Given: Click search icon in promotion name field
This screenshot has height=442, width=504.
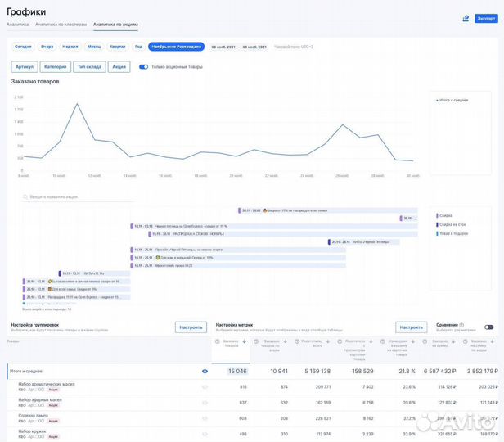Looking at the screenshot, I should click(25, 197).
